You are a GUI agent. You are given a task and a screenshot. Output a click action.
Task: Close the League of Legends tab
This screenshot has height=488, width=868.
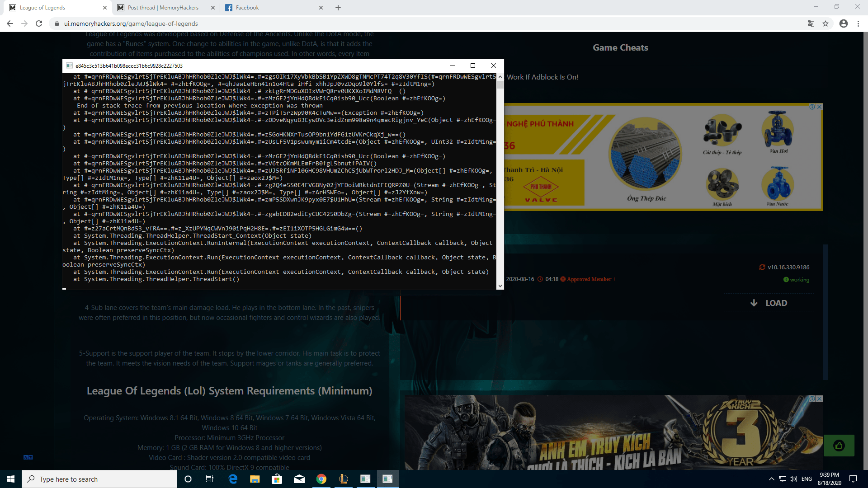click(105, 8)
